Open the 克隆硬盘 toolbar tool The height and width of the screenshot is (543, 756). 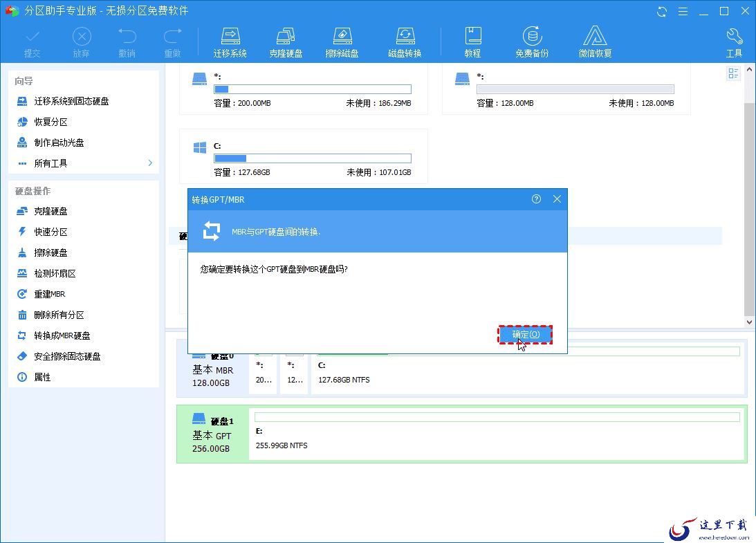click(286, 42)
